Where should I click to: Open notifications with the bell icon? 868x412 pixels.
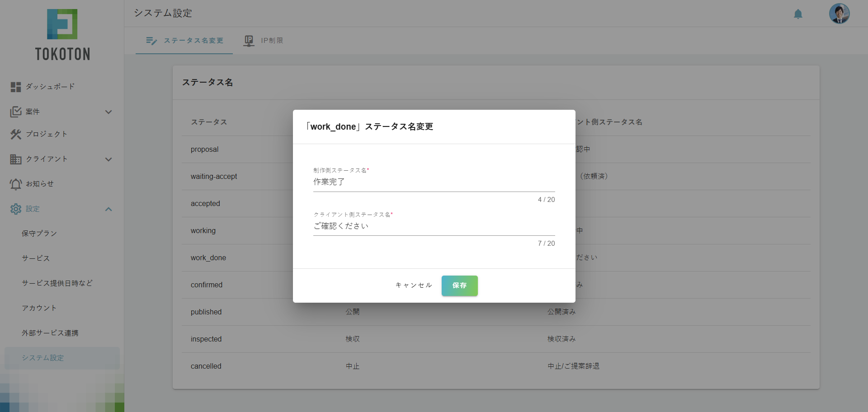coord(797,14)
